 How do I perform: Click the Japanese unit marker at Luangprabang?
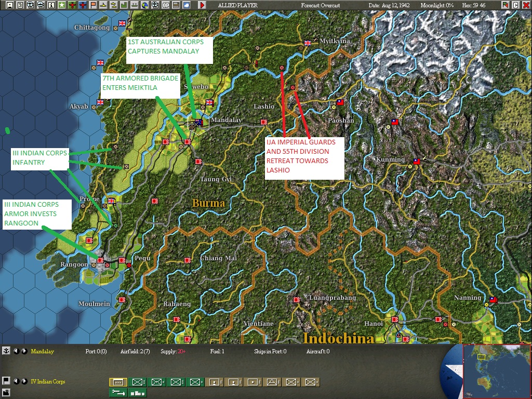(x=297, y=300)
